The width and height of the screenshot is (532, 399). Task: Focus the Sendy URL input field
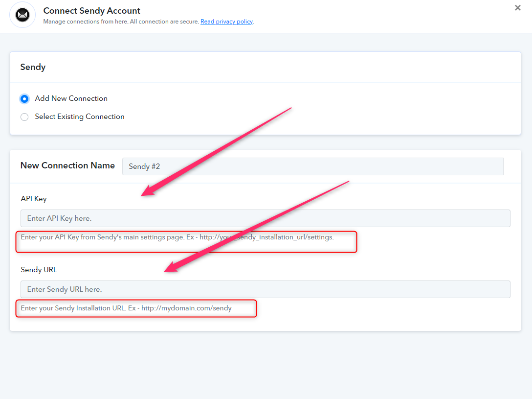click(266, 289)
